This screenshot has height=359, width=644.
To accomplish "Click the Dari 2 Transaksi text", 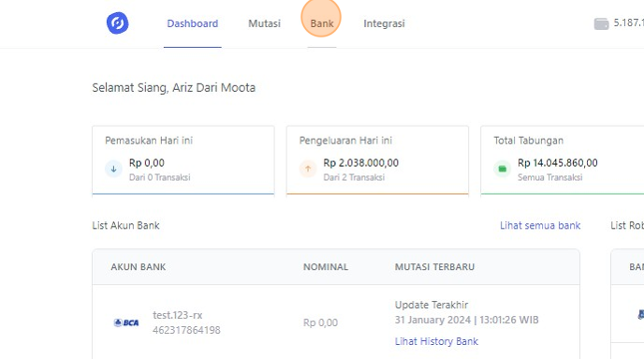I will coord(354,177).
